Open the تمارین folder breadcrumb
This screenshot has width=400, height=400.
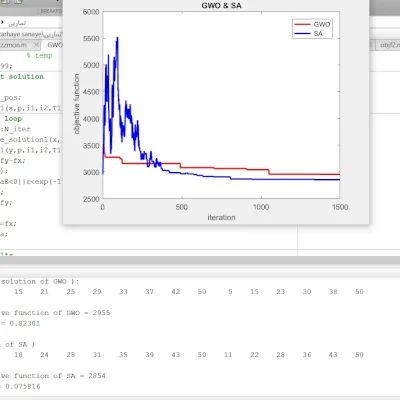coord(17,23)
